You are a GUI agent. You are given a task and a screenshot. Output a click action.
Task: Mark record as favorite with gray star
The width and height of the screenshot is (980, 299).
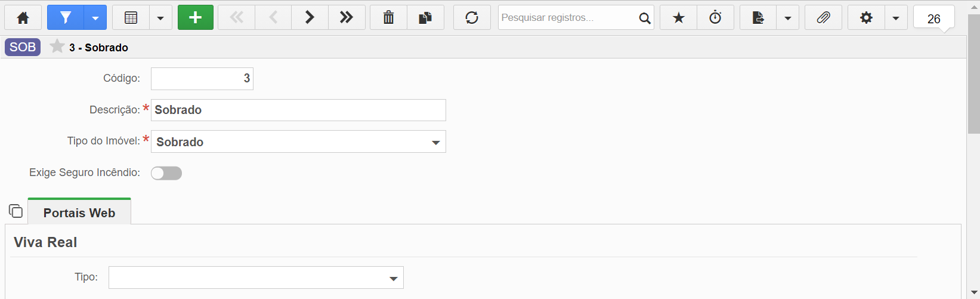(x=57, y=47)
